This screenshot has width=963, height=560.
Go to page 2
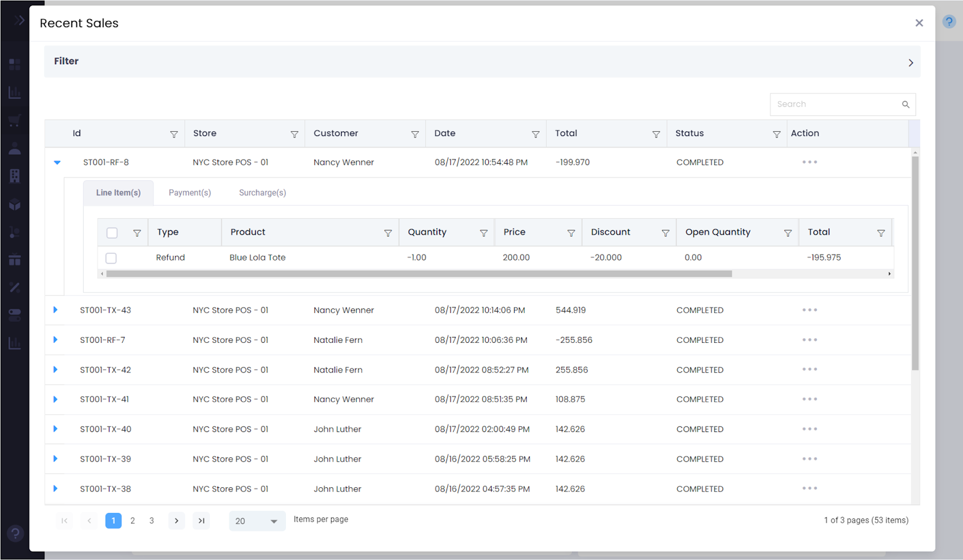coord(132,521)
